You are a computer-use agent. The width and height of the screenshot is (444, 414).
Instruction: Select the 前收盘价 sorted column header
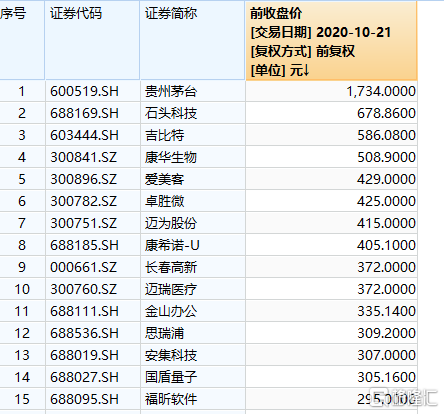(x=331, y=41)
